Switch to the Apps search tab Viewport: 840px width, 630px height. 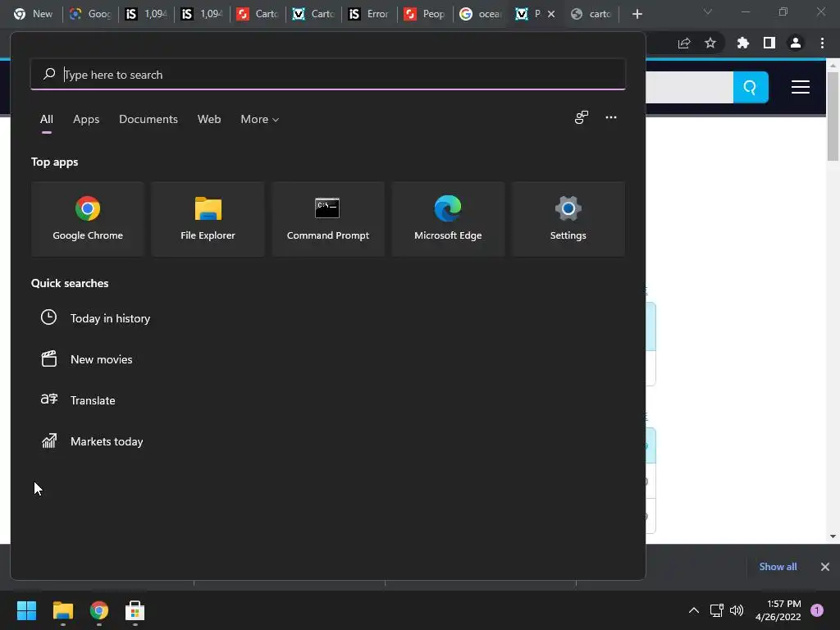point(86,120)
